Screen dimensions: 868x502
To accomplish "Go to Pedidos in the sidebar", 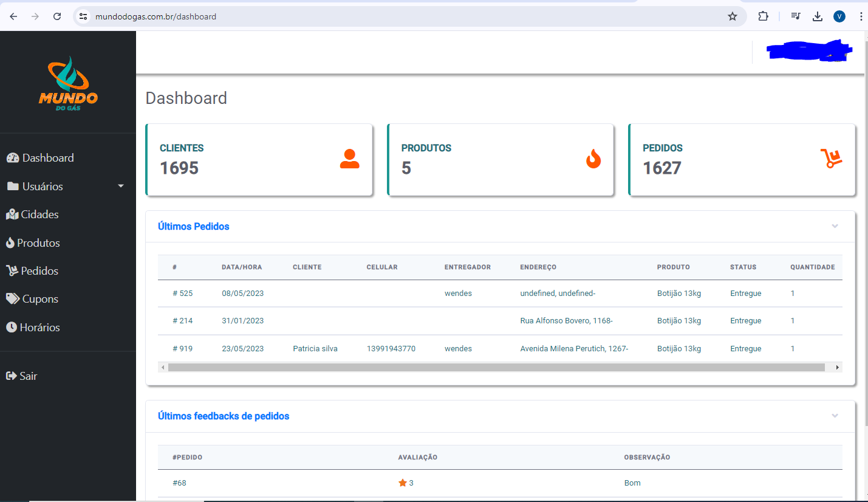I will (x=39, y=271).
